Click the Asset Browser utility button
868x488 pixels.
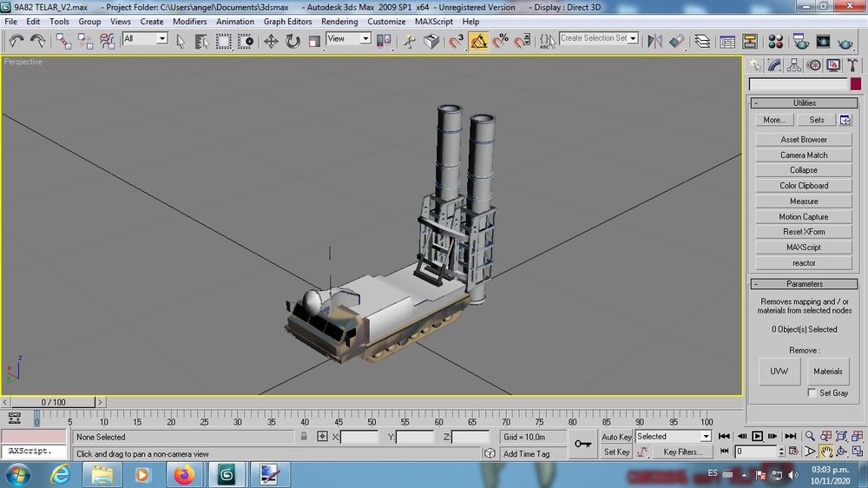click(804, 140)
